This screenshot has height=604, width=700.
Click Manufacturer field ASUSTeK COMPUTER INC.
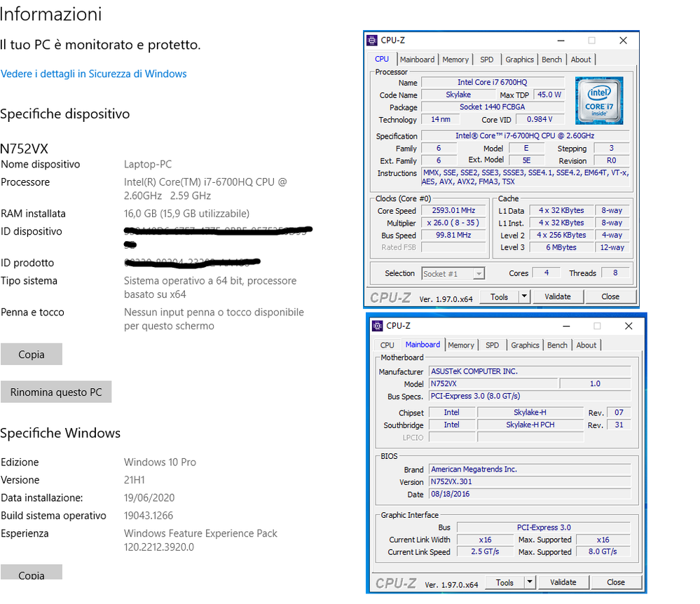(x=530, y=371)
